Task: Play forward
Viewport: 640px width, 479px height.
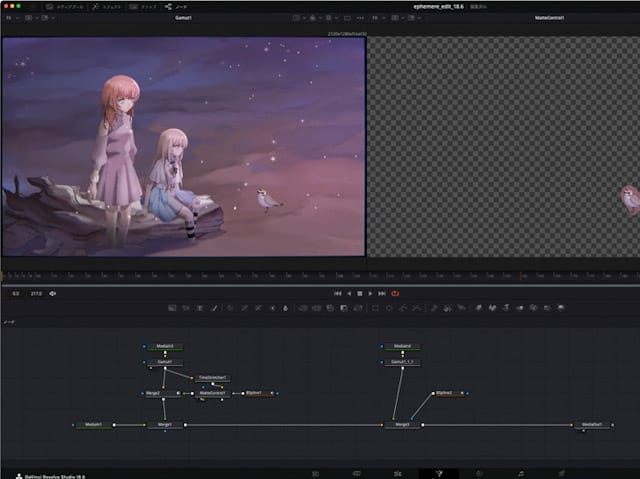Action: click(370, 293)
